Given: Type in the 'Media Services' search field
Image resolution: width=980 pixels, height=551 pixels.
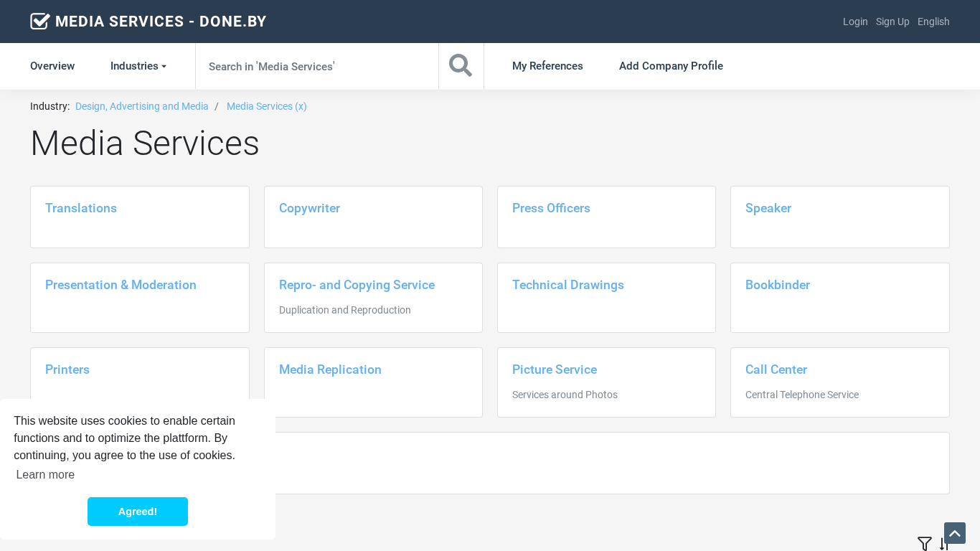Looking at the screenshot, I should 316,66.
